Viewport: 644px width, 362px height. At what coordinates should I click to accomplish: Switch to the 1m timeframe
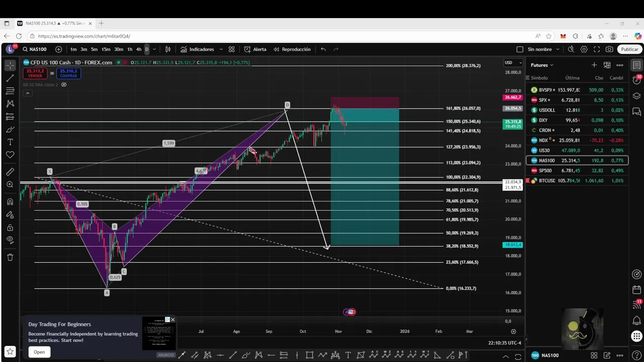pos(73,49)
